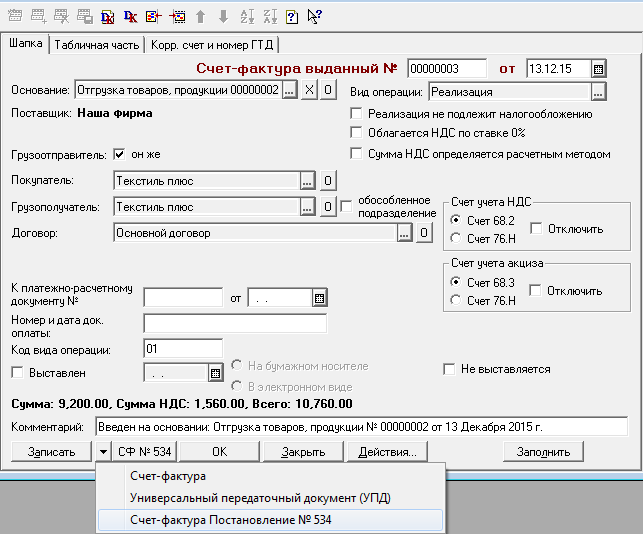This screenshot has height=534, width=643.
Task: Clear the Основание field with X button
Action: (308, 92)
